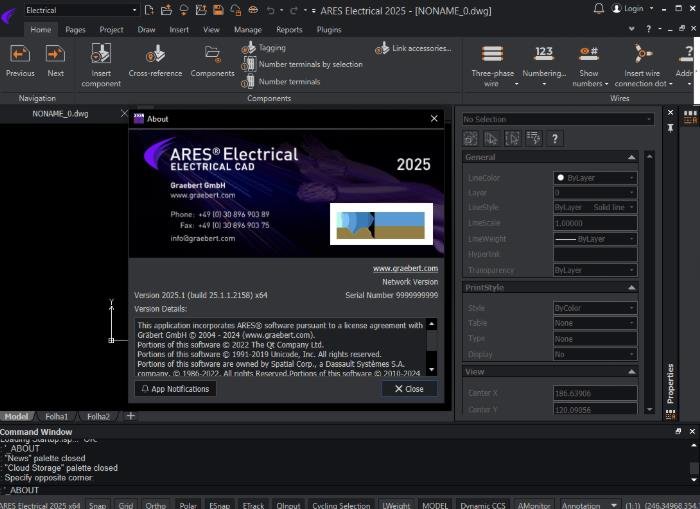The height and width of the screenshot is (509, 700).
Task: Select the Cross-reference tool
Action: [x=155, y=60]
